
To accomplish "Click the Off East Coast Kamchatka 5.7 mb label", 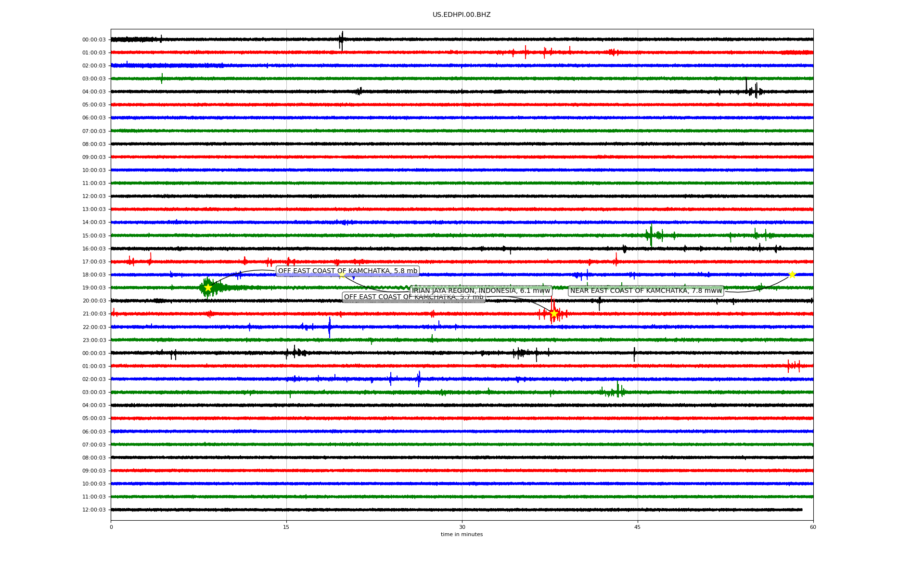I will click(x=375, y=298).
